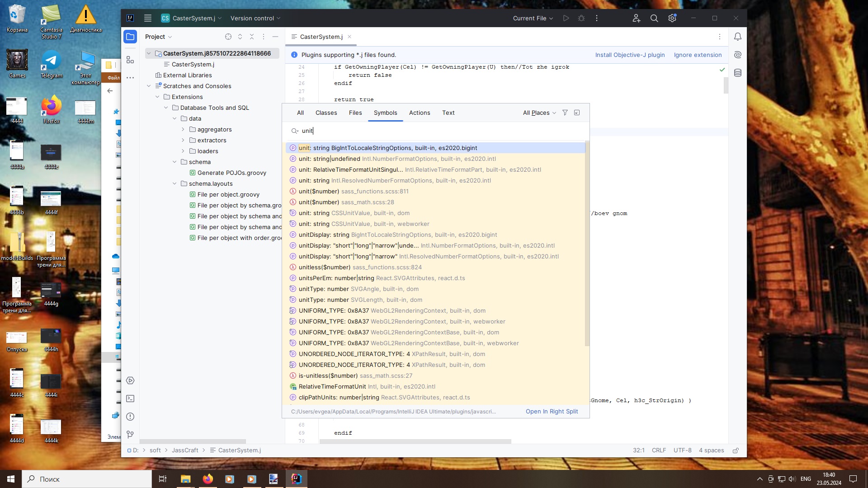
Task: Toggle the read-only lock status icon
Action: click(736, 450)
